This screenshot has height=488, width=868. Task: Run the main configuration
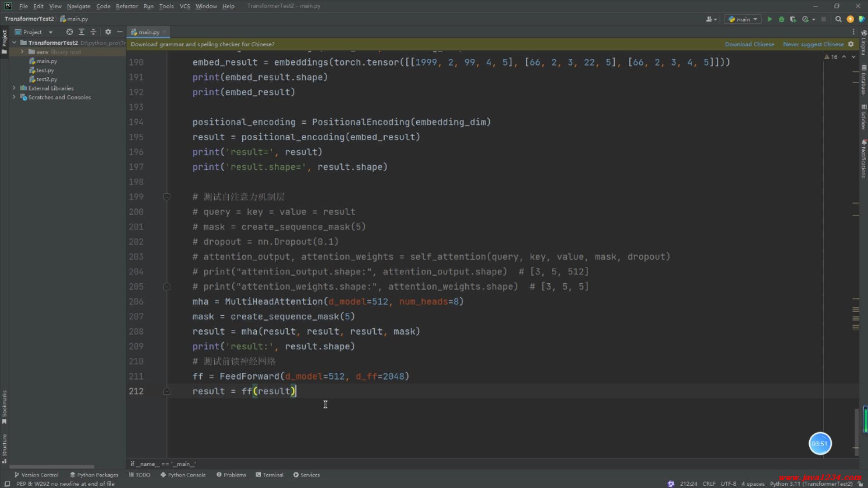769,19
